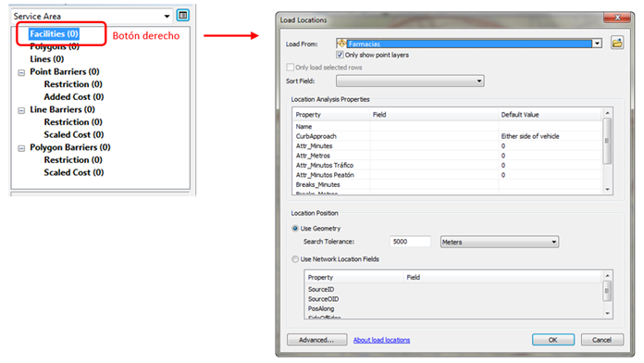Image resolution: width=644 pixels, height=363 pixels.
Task: Toggle Only load selected rows checkbox
Action: pos(291,67)
